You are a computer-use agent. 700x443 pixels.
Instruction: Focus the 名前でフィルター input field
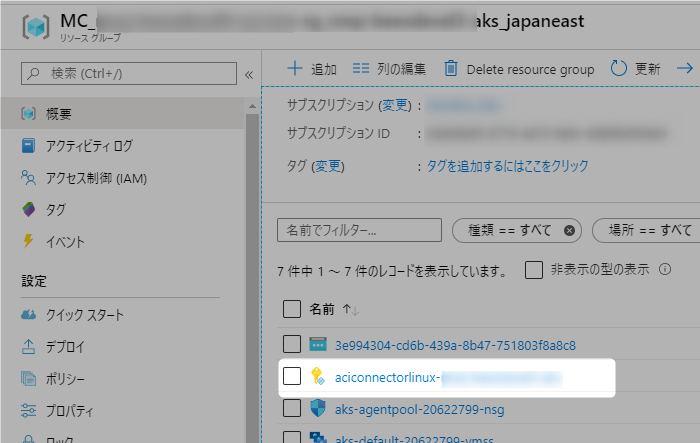359,230
